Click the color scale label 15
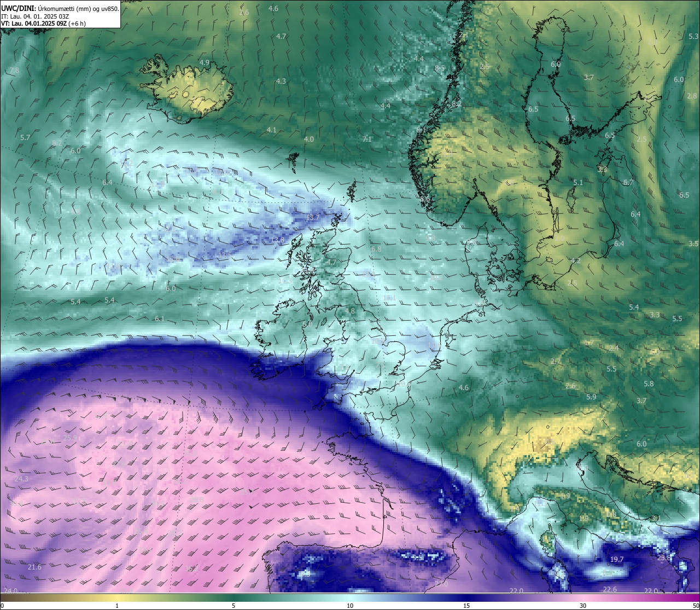This screenshot has height=610, width=700. click(466, 606)
